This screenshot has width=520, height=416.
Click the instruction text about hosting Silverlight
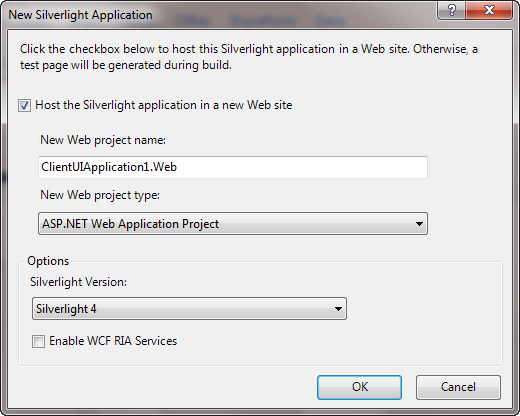coord(249,57)
